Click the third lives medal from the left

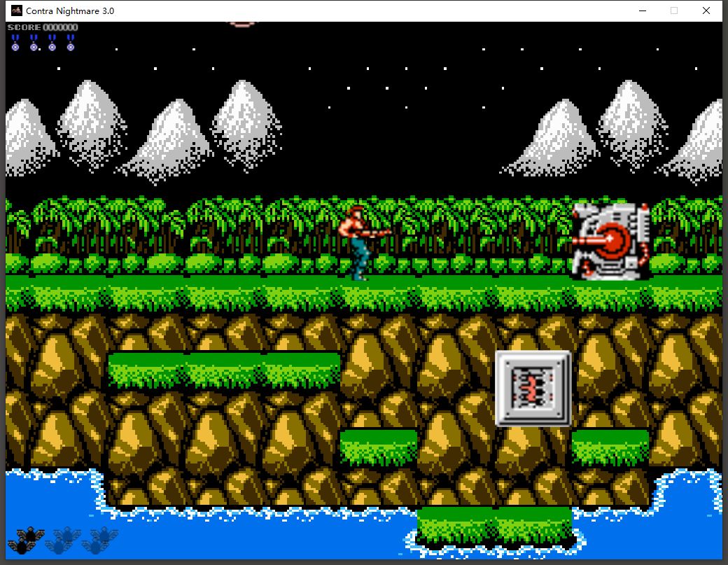(x=52, y=42)
